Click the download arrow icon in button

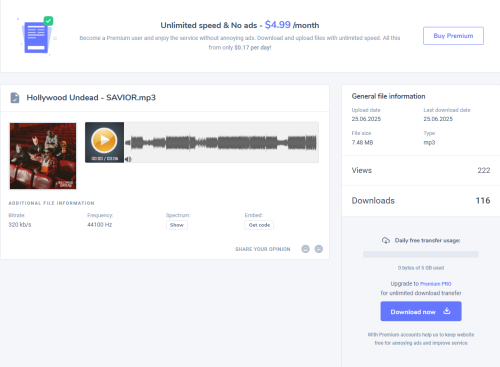coord(447,311)
